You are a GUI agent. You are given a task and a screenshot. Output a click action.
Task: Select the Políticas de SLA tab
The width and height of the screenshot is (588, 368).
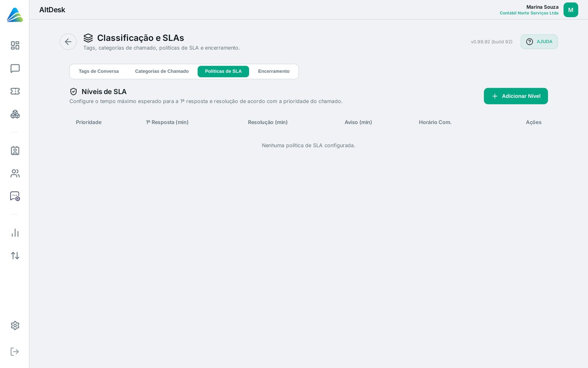[223, 71]
